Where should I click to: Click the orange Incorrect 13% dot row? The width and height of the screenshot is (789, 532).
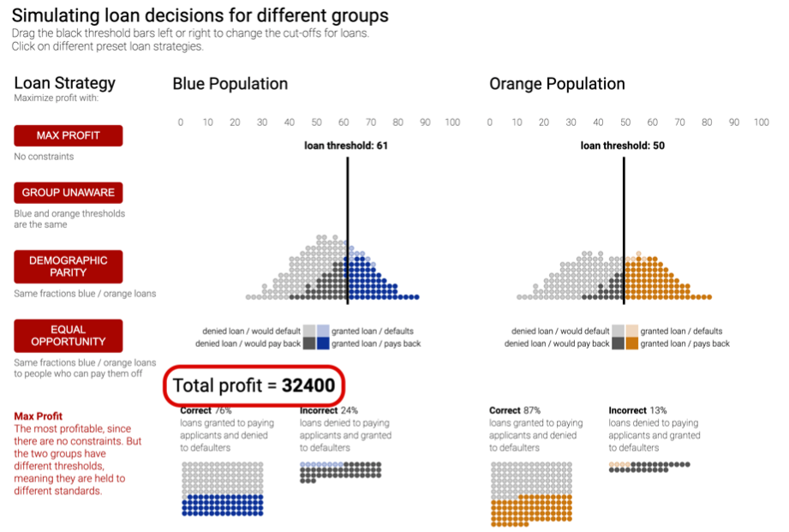click(649, 465)
